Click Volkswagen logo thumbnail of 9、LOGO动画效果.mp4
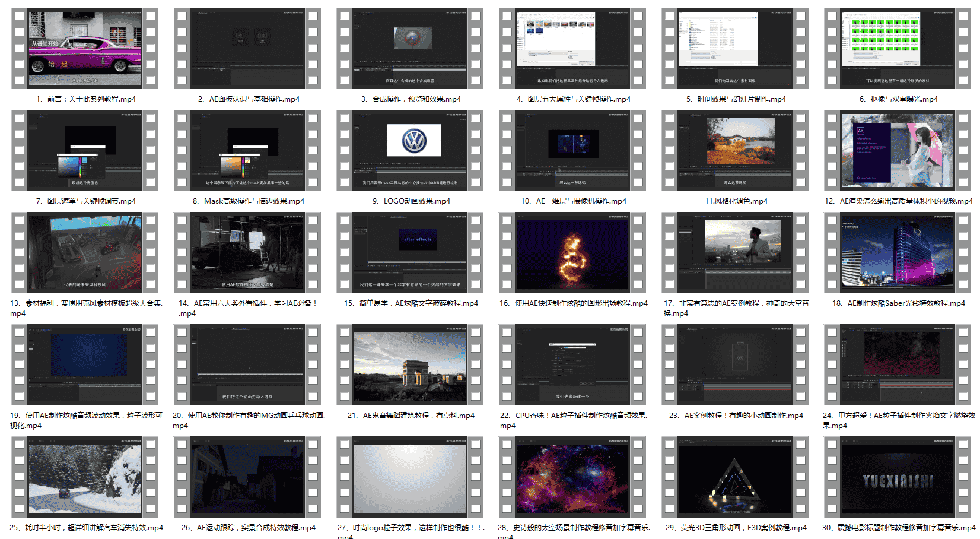 tap(410, 151)
